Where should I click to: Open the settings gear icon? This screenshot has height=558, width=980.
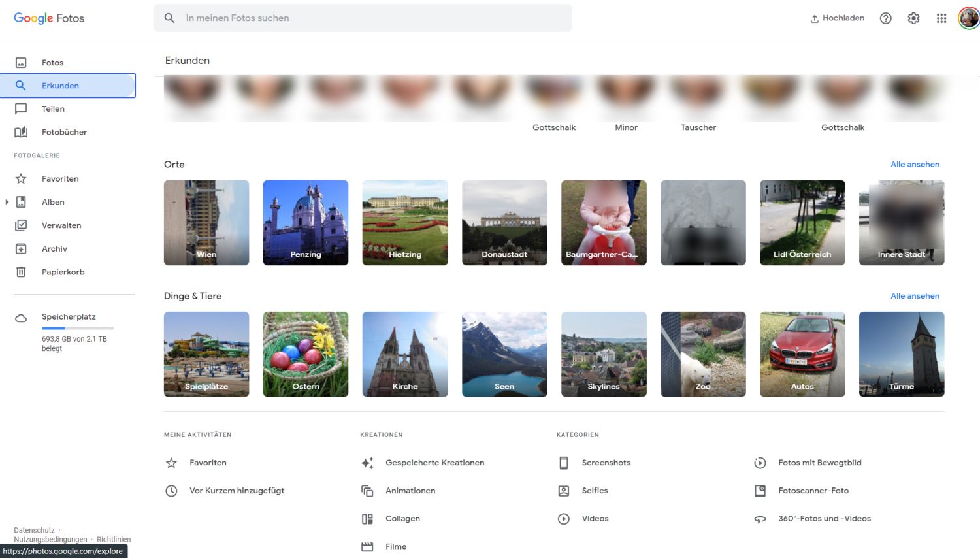tap(913, 18)
